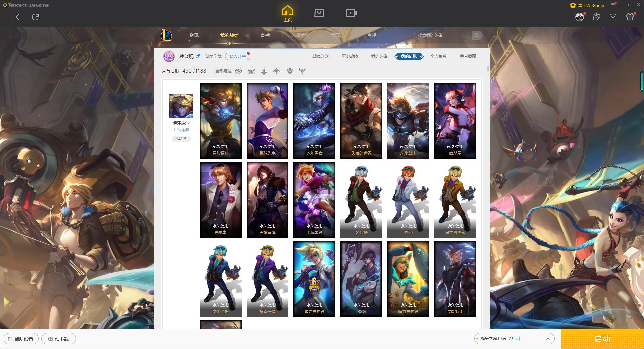Click the 预下载 button
644x349 pixels.
coord(59,339)
